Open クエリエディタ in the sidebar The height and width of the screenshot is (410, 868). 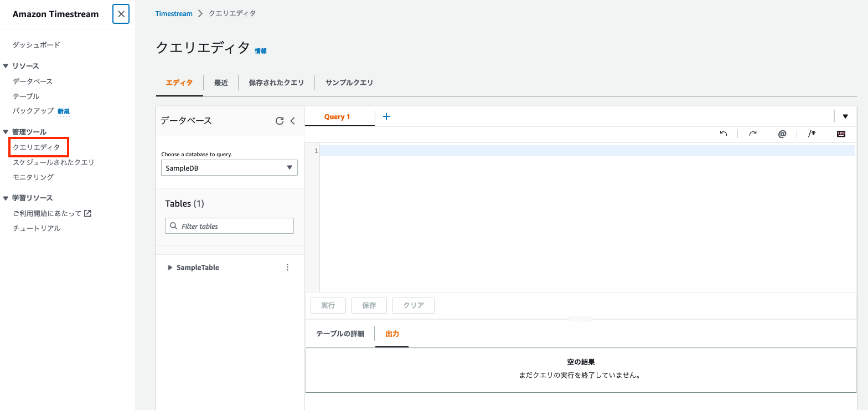pyautogui.click(x=37, y=147)
